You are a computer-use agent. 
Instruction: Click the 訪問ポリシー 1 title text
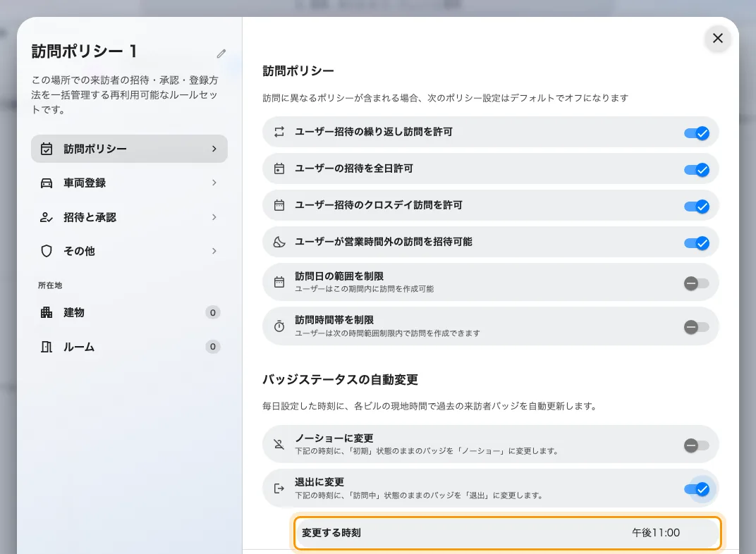85,51
